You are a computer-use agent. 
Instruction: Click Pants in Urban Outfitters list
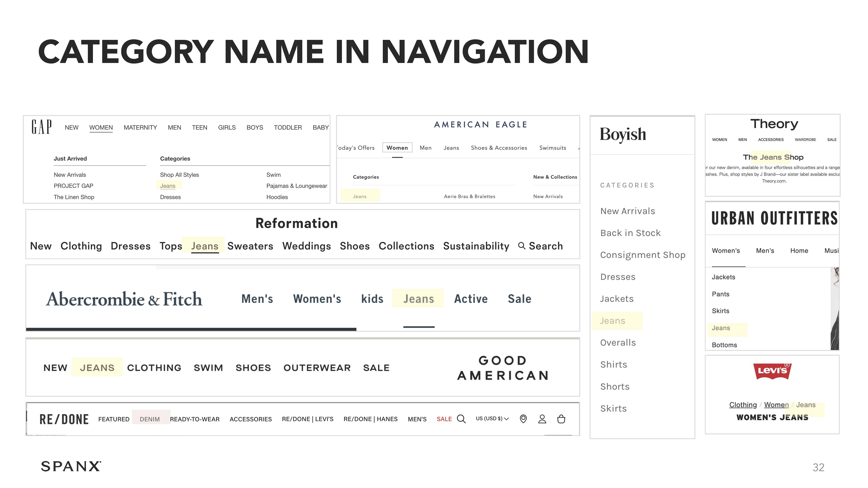721,294
